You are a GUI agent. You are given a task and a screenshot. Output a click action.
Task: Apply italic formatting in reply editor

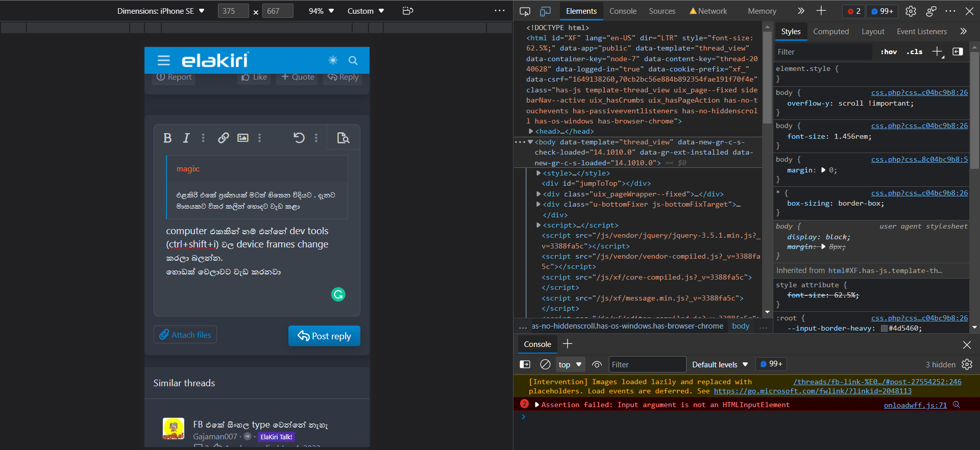[x=186, y=138]
